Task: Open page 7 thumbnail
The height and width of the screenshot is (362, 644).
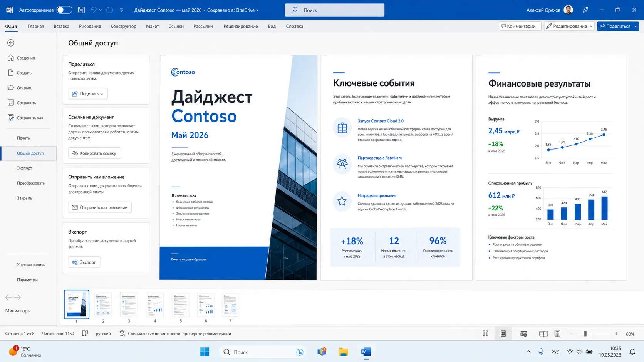Action: 230,304
